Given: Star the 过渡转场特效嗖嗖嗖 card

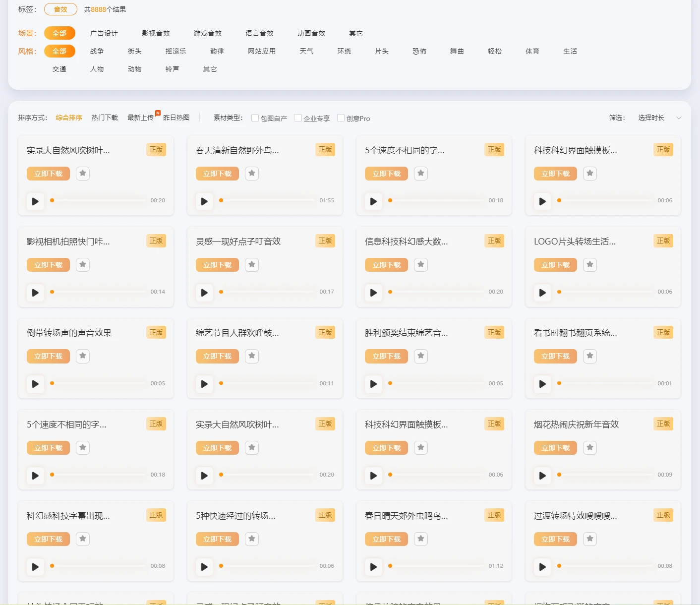Looking at the screenshot, I should [590, 539].
